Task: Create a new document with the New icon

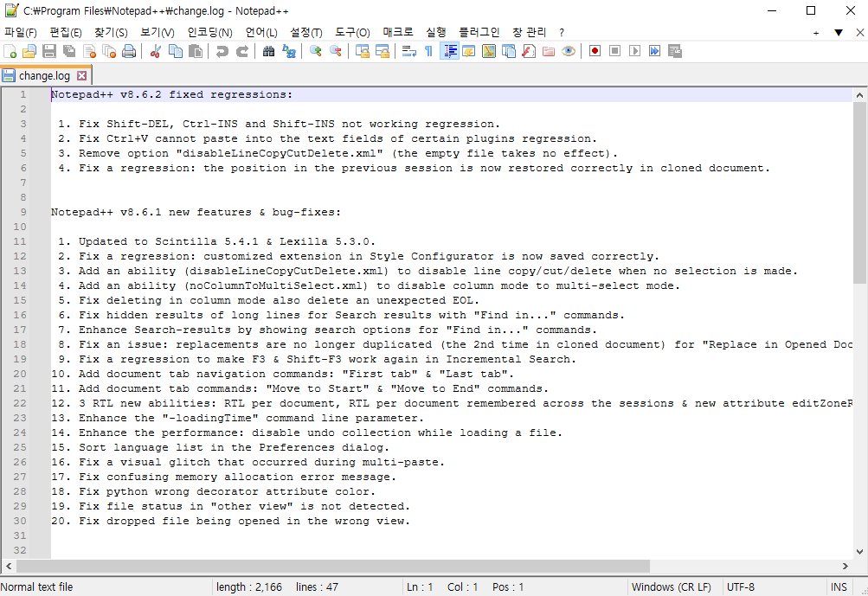Action: click(x=10, y=51)
